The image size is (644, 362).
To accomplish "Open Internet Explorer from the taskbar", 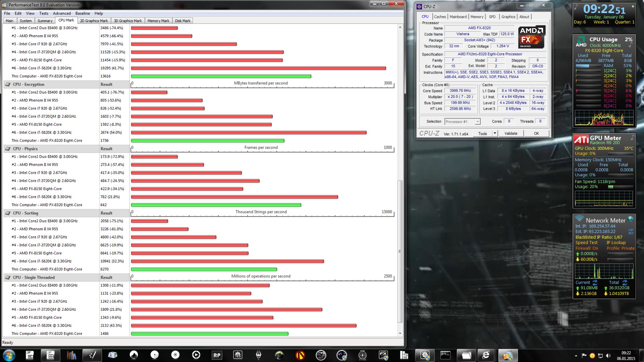I will tap(486, 355).
